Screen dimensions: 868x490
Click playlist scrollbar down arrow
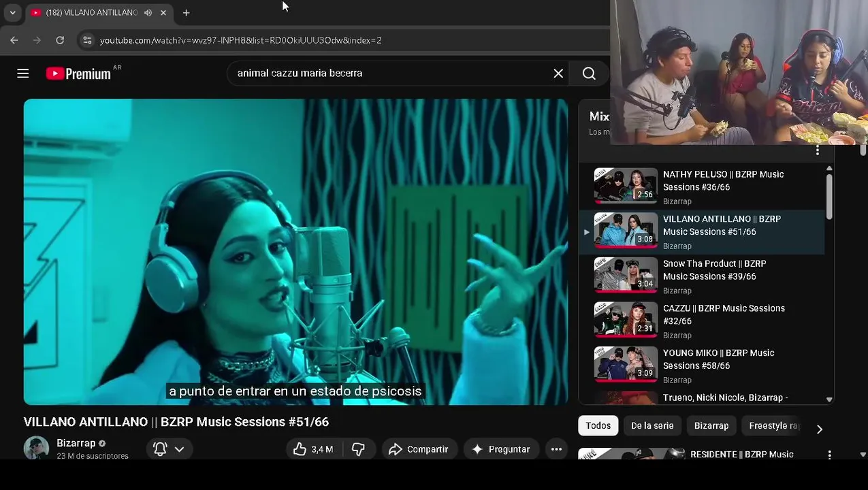coord(829,399)
